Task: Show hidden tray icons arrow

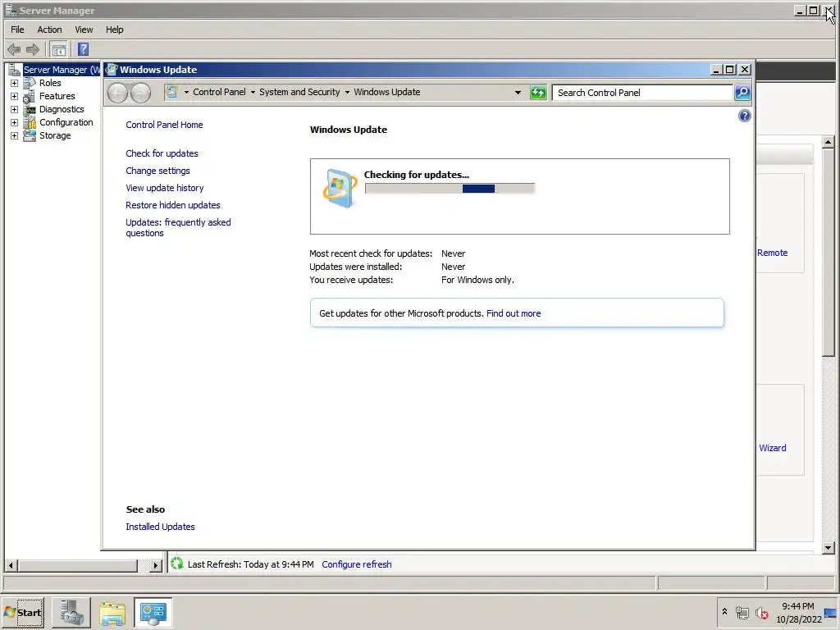Action: point(724,611)
